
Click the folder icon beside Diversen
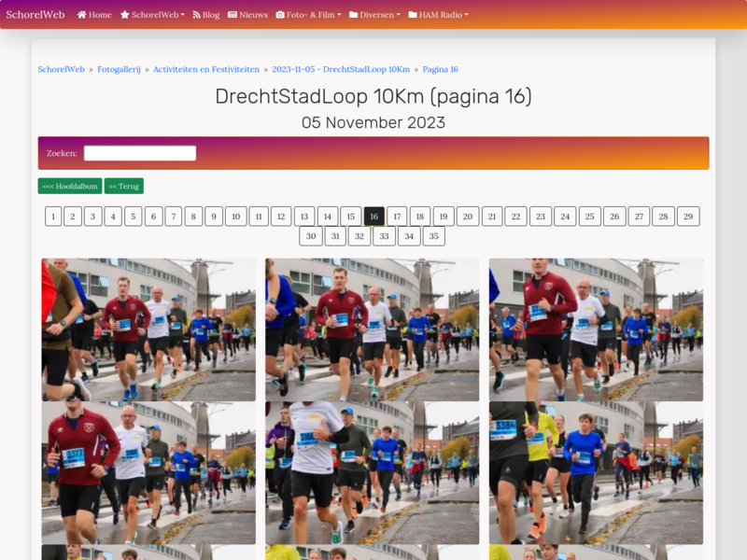(354, 15)
